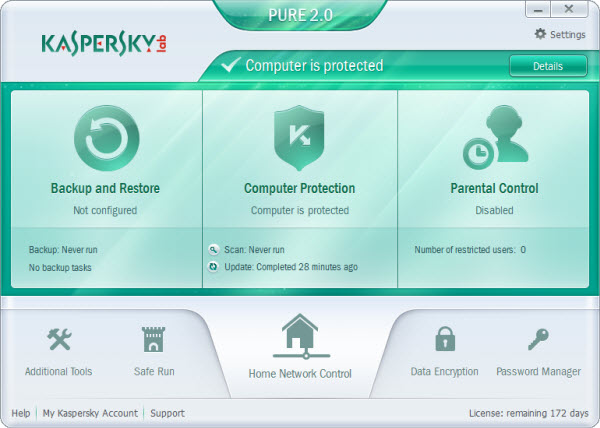Click the Additional Tools label
The image size is (600, 428).
coord(59,371)
